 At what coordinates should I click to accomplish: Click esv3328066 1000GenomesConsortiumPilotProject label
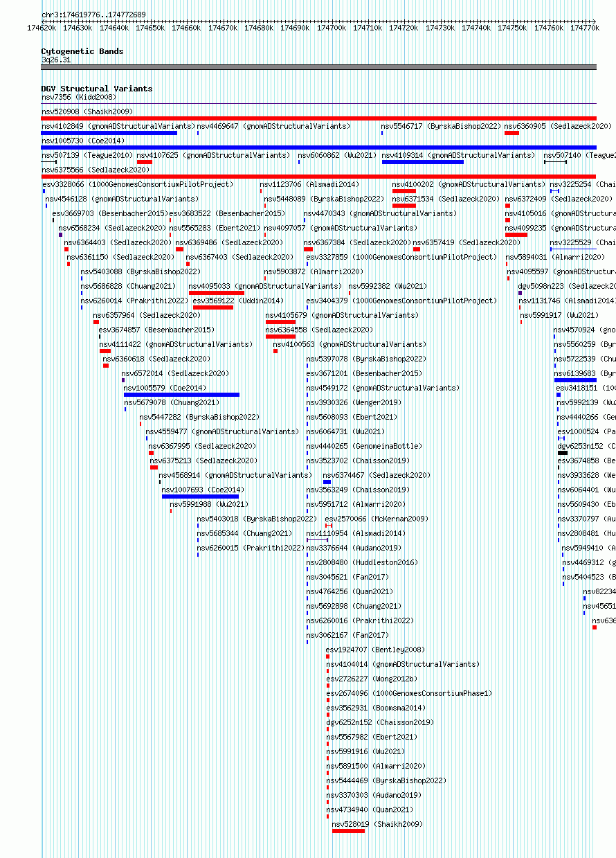[138, 184]
